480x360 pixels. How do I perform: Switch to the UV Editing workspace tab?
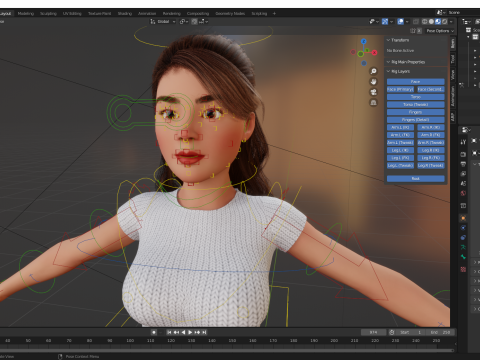[x=72, y=14]
